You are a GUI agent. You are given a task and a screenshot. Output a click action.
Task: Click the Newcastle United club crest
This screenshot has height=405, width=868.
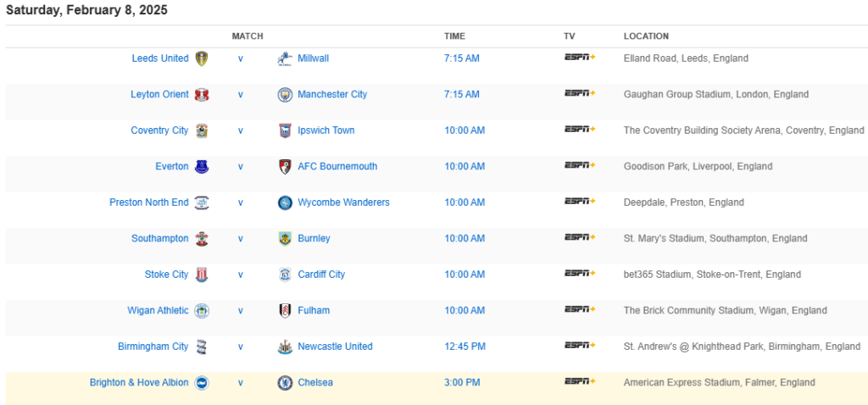coord(285,347)
